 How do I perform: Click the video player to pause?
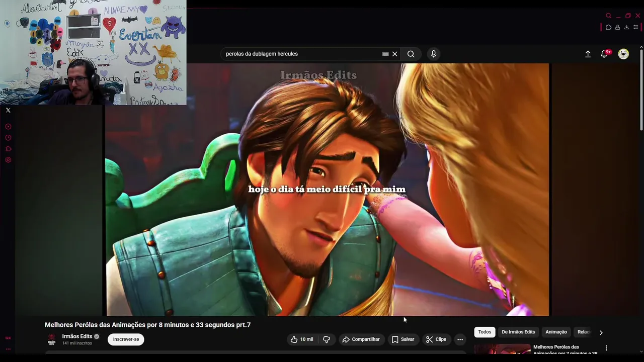327,190
